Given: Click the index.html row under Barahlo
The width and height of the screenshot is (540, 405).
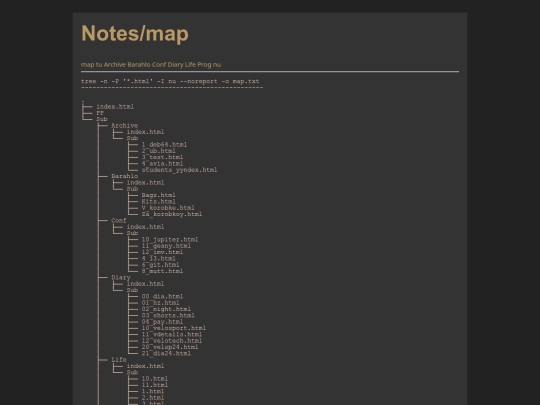Looking at the screenshot, I should [x=145, y=183].
